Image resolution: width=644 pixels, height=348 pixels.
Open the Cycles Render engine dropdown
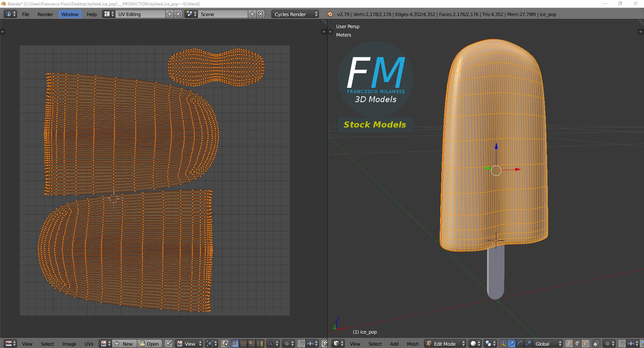coord(295,14)
